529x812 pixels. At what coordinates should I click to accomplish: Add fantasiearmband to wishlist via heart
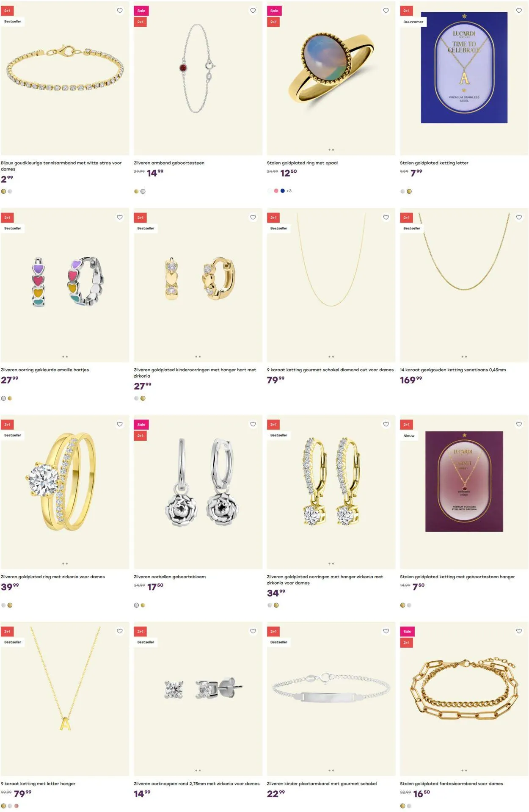point(519,631)
